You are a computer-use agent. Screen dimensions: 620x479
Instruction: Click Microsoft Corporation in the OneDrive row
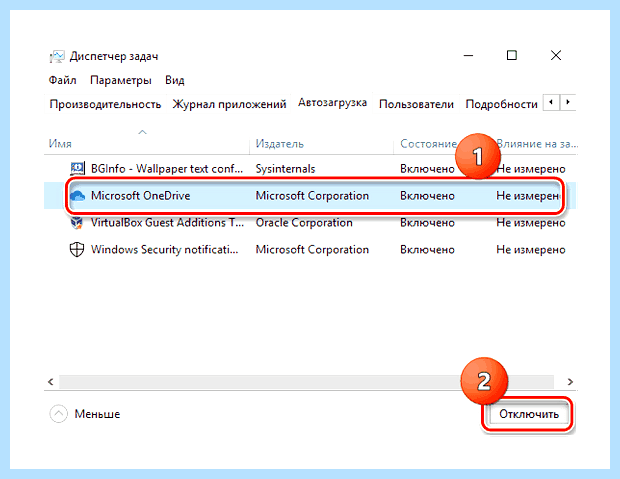312,196
